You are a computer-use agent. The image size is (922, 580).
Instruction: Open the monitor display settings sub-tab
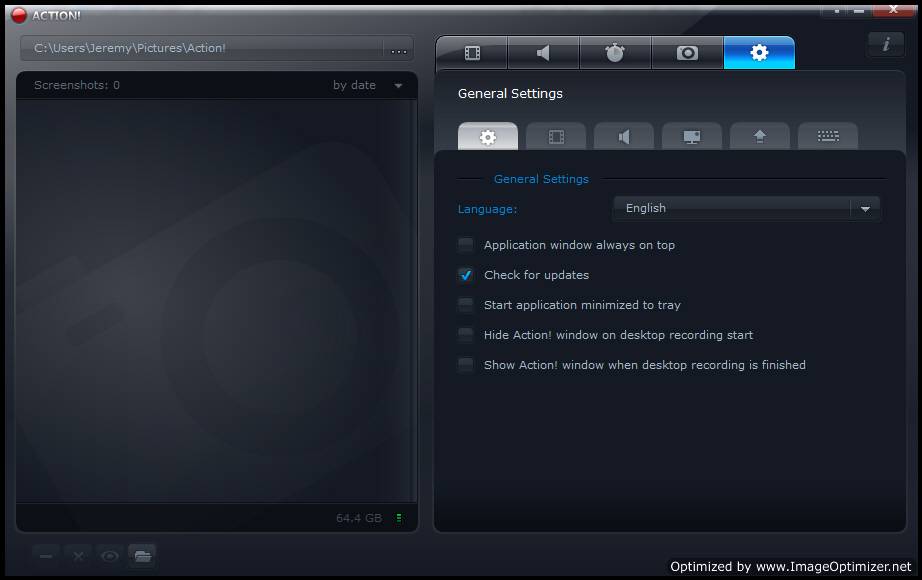[692, 136]
